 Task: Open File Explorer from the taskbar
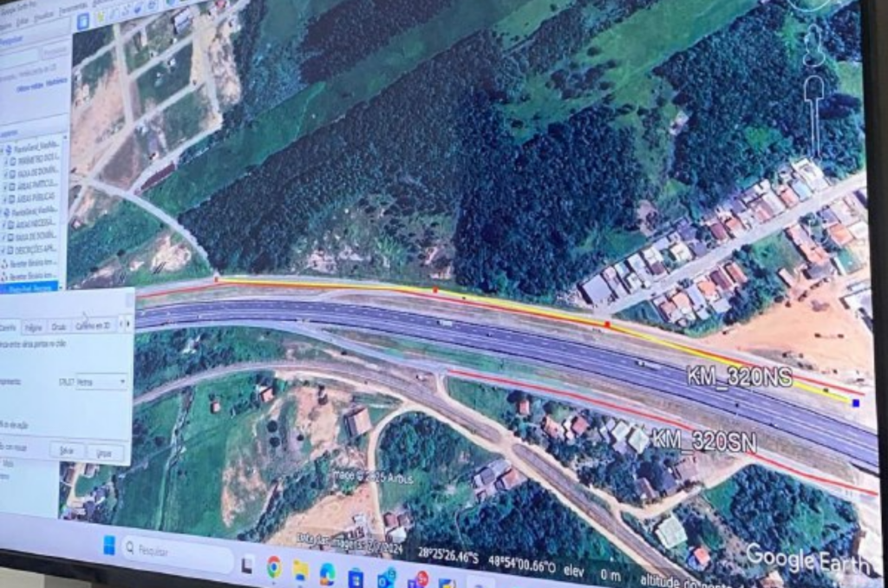(x=300, y=570)
